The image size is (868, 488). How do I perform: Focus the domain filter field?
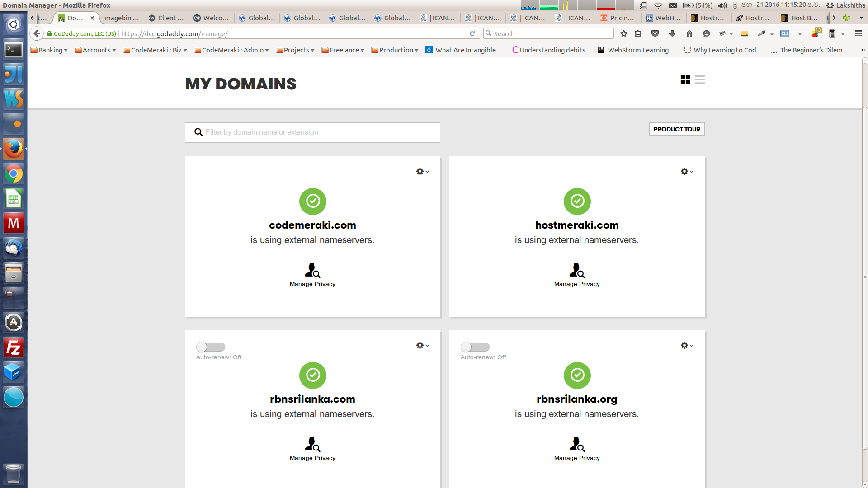tap(312, 132)
